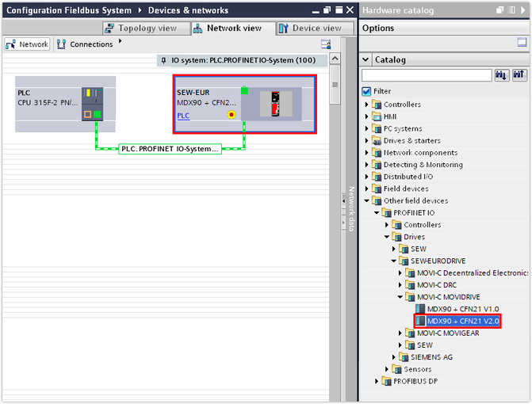Switch to the Device view tab
The image size is (532, 404).
coord(311,28)
